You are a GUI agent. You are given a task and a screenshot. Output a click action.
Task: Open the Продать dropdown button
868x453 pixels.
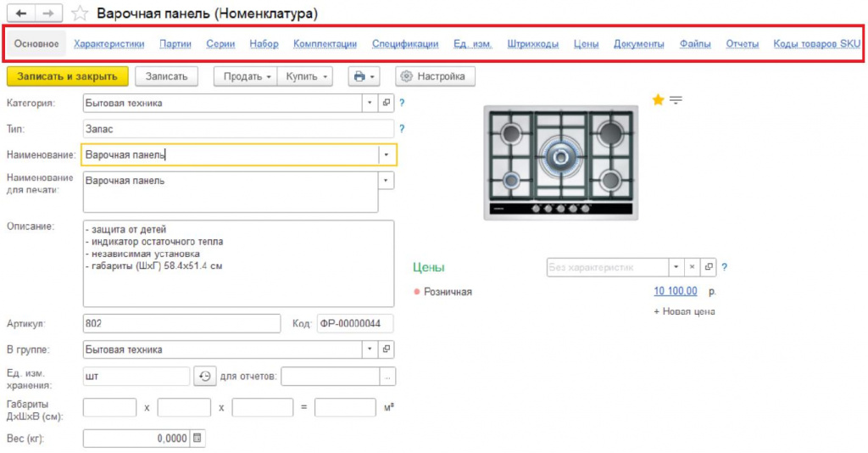(246, 76)
